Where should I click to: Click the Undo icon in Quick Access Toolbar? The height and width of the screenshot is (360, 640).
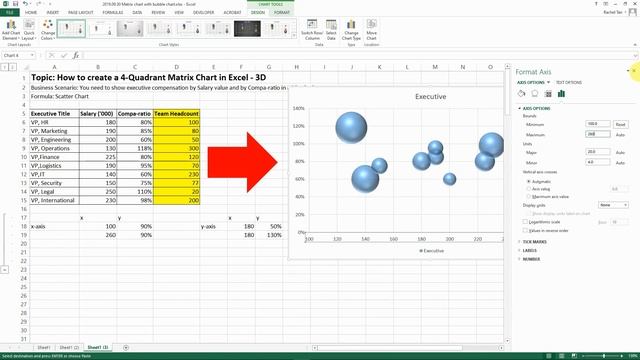(x=25, y=4)
